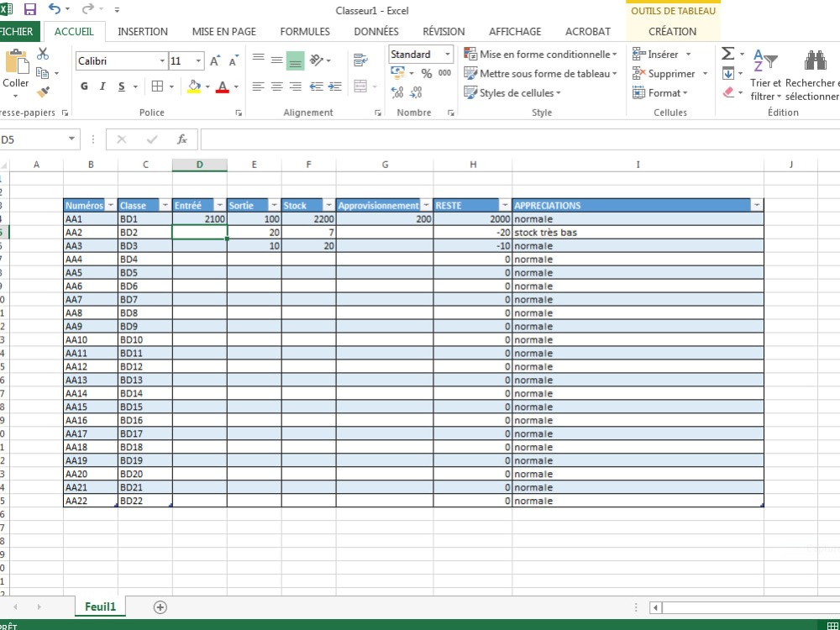Click in the formula bar
Viewport: 840px width, 630px height.
tap(520, 139)
